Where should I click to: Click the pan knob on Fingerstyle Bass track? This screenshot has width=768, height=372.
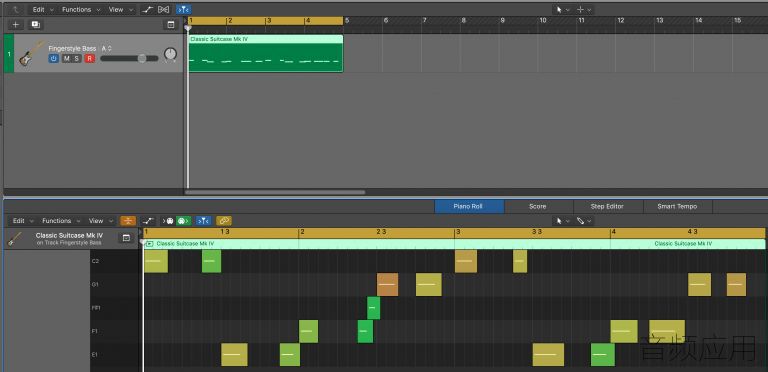pos(170,54)
